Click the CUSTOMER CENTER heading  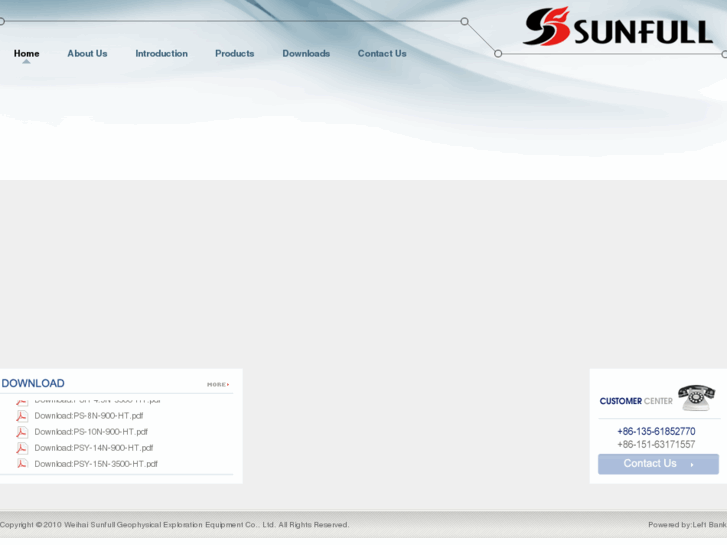[x=636, y=401]
